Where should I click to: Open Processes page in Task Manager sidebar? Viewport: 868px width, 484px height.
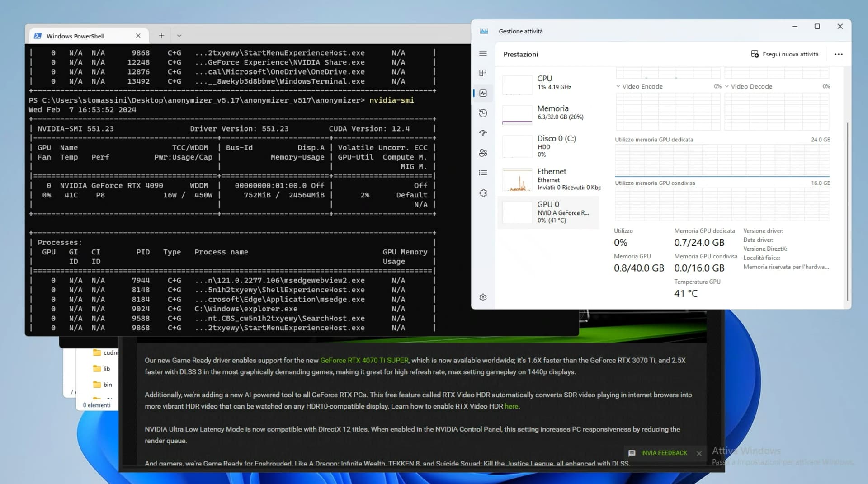[x=483, y=73]
